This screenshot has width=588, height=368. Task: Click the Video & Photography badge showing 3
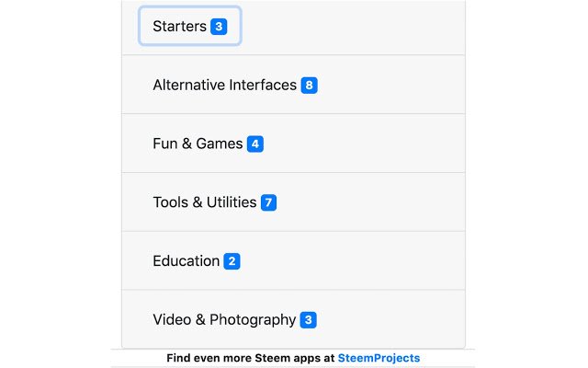click(309, 320)
